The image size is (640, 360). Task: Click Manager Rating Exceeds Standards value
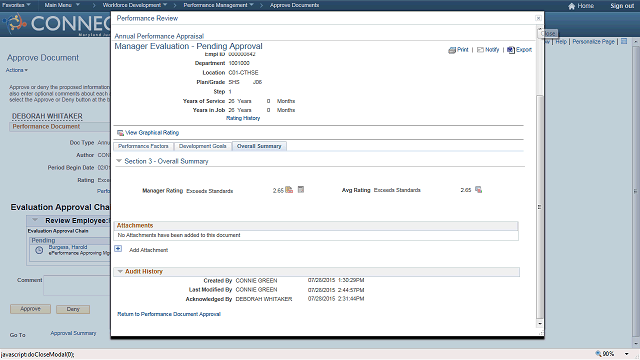coord(209,191)
